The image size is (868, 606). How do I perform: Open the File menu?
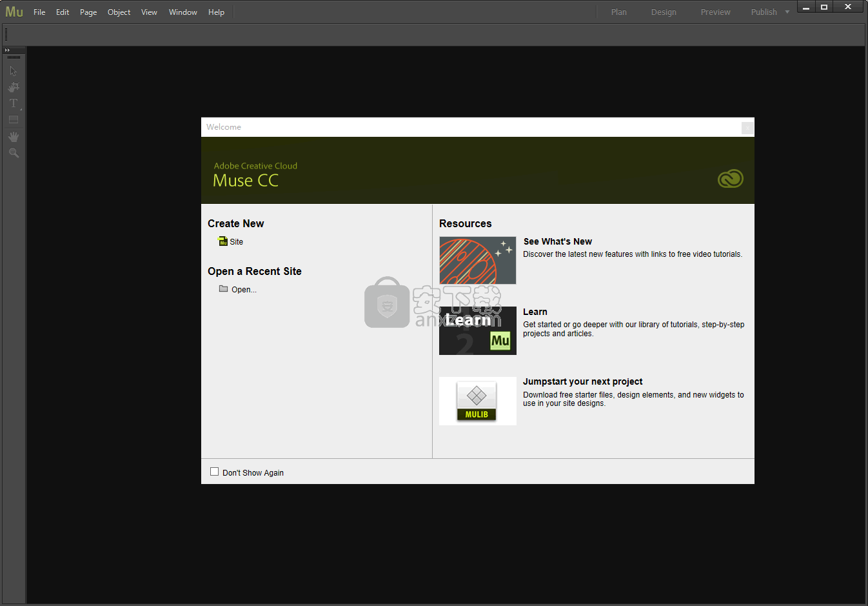(x=39, y=12)
